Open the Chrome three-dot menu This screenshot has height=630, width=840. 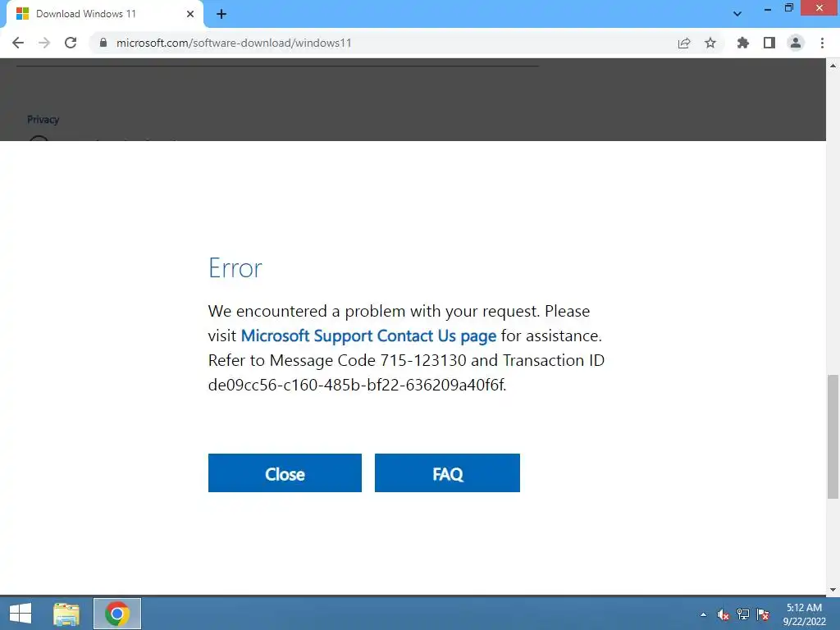point(822,43)
